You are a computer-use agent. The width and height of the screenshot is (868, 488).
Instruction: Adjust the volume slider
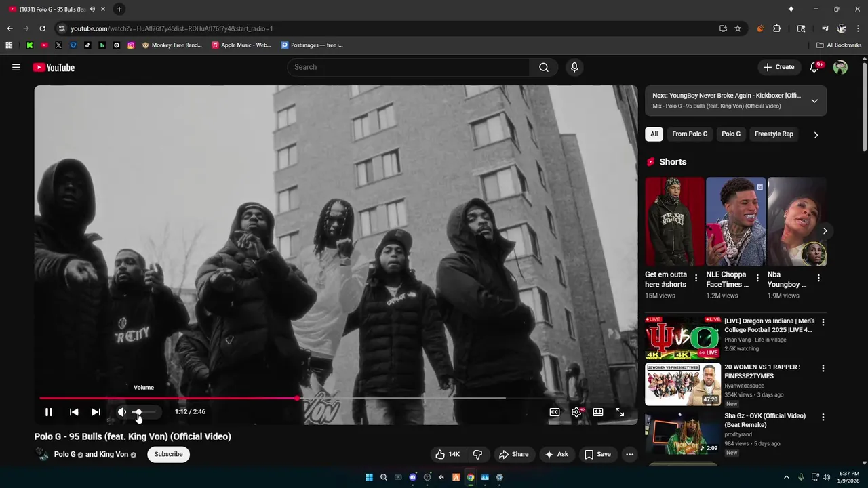[x=144, y=412]
